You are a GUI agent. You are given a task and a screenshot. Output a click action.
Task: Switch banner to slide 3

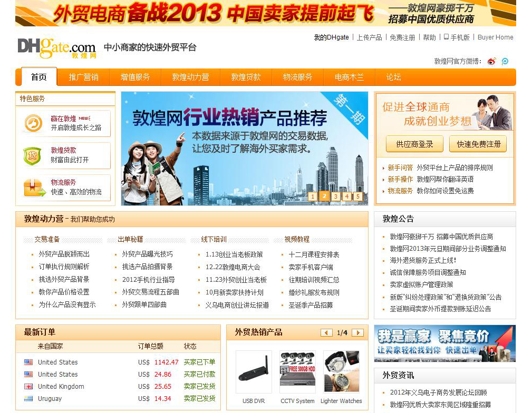pyautogui.click(x=335, y=196)
